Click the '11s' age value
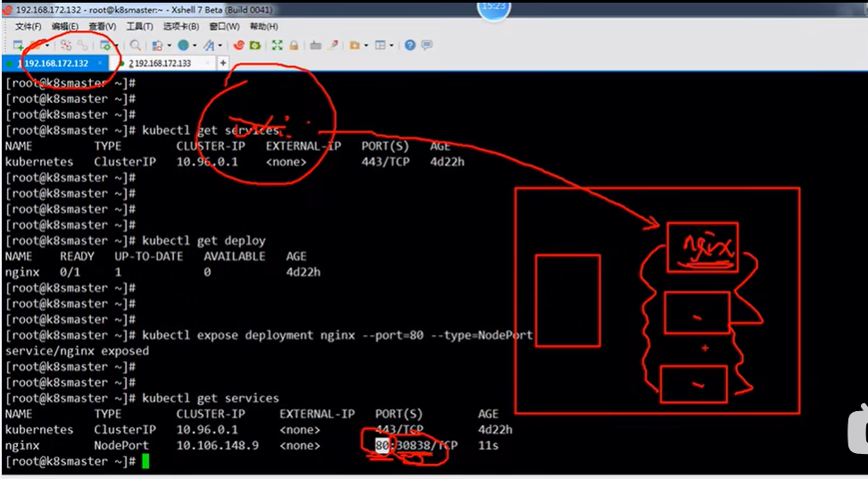Image resolution: width=868 pixels, height=479 pixels. [488, 445]
